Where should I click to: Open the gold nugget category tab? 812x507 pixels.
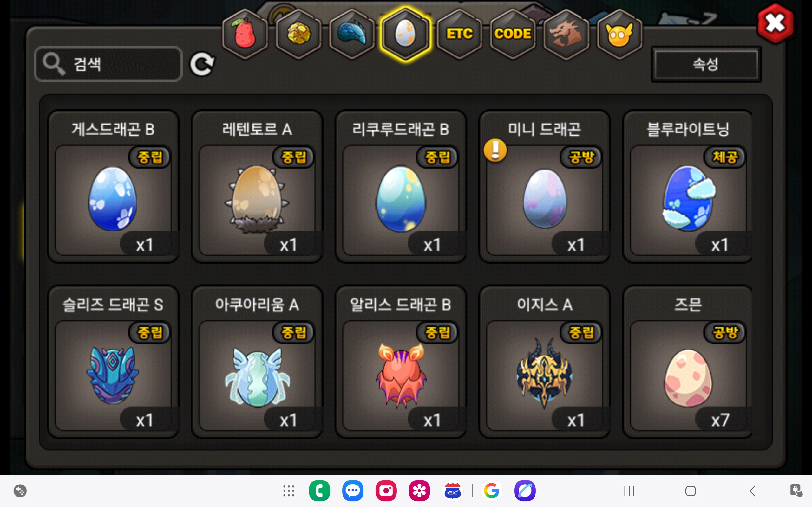click(x=298, y=34)
